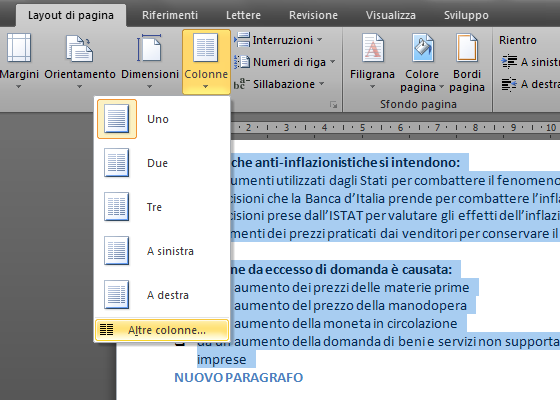This screenshot has width=560, height=400.
Task: Expand the Orientamento dropdown arrow
Action: pos(79,87)
